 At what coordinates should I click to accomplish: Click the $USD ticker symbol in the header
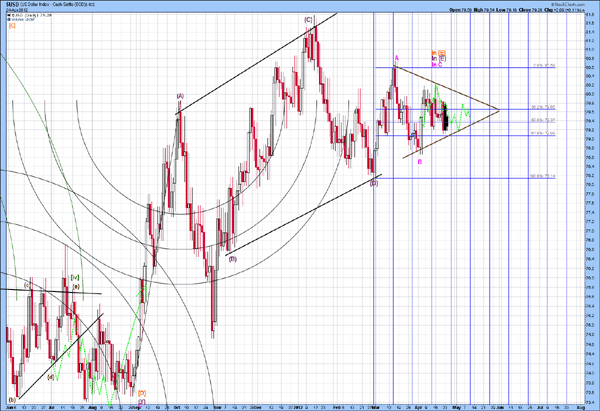click(13, 4)
